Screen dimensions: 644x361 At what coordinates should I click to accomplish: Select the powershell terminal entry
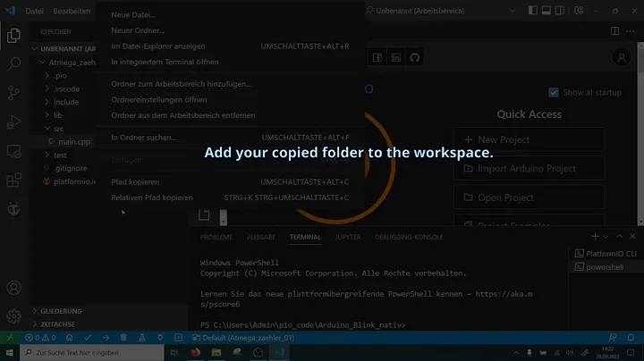tap(606, 267)
